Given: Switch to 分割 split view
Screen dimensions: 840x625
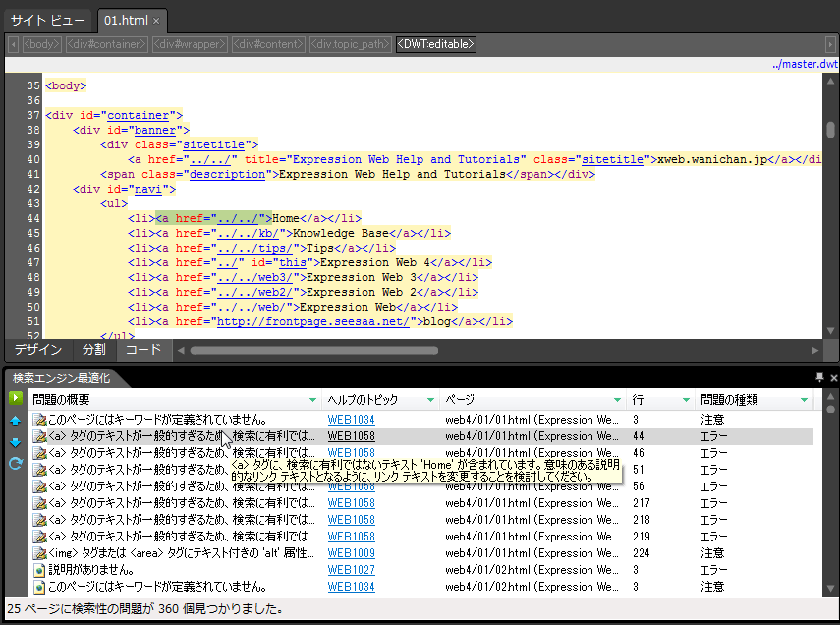Looking at the screenshot, I should 94,350.
